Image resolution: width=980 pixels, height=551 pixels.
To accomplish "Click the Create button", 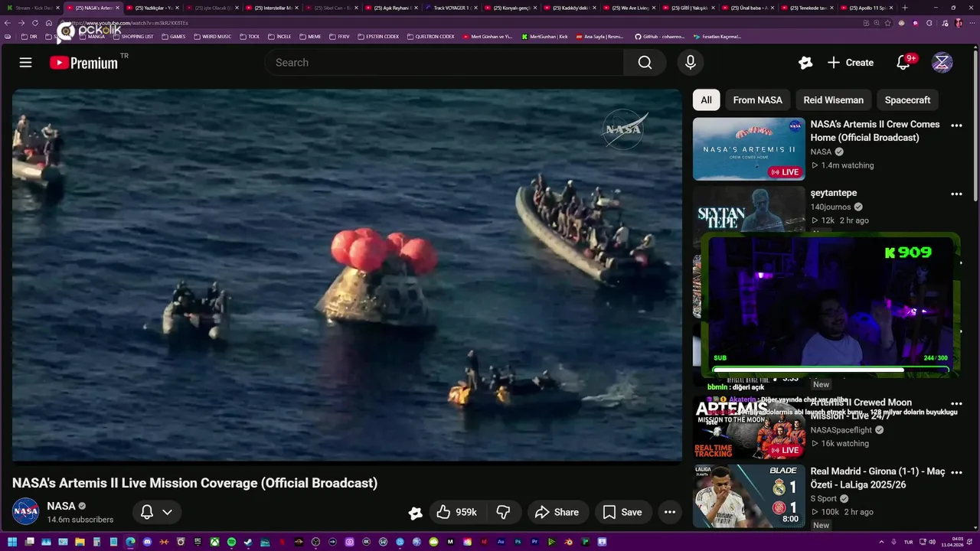I will (x=850, y=63).
